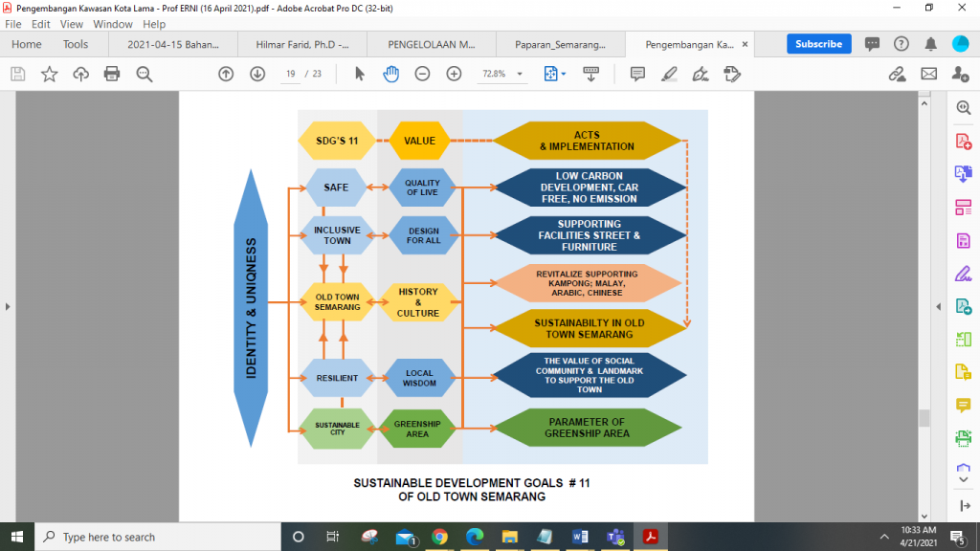Select the Hand pan tool
The height and width of the screenshot is (551, 980).
click(x=390, y=74)
